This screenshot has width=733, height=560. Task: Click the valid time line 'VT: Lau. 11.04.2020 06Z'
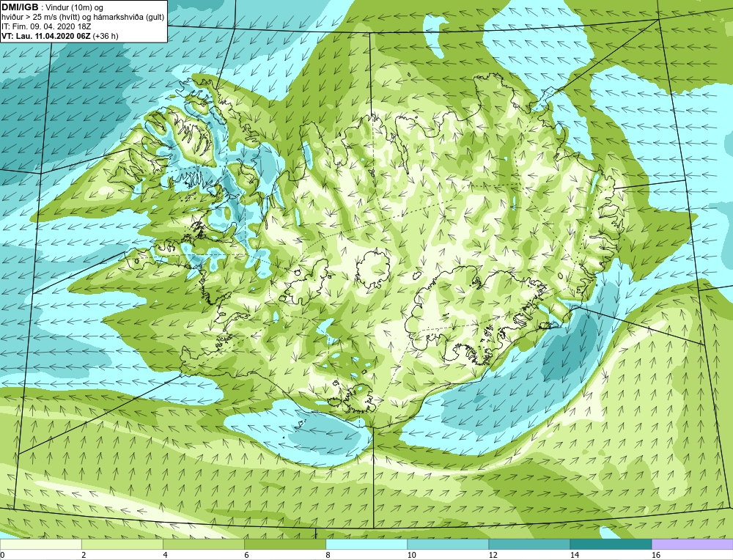pyautogui.click(x=45, y=36)
